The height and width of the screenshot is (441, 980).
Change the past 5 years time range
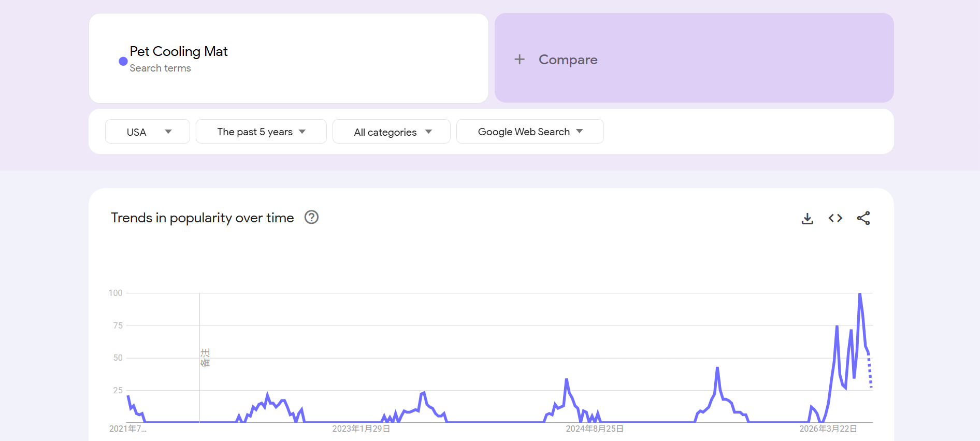[261, 132]
